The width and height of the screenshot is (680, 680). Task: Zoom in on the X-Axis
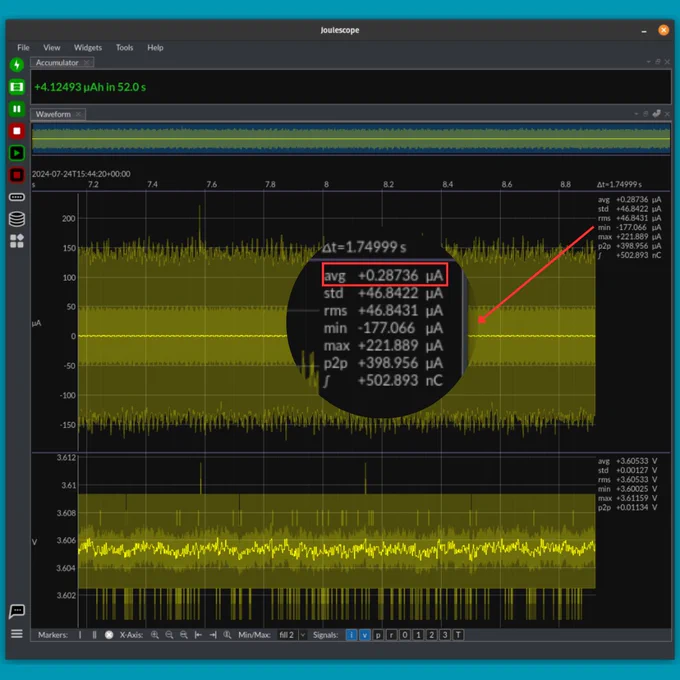point(155,635)
